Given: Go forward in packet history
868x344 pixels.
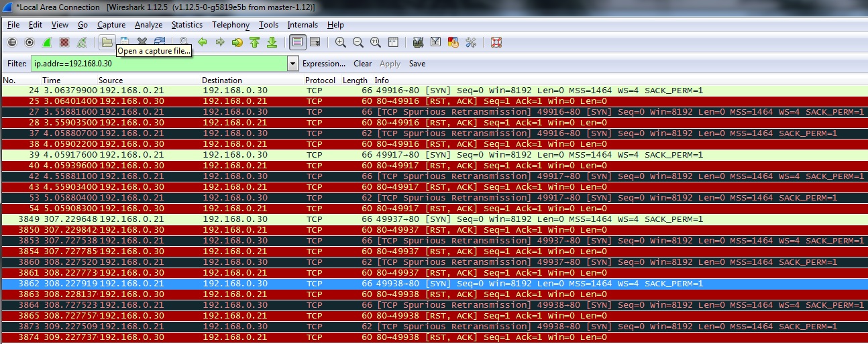Looking at the screenshot, I should (219, 42).
